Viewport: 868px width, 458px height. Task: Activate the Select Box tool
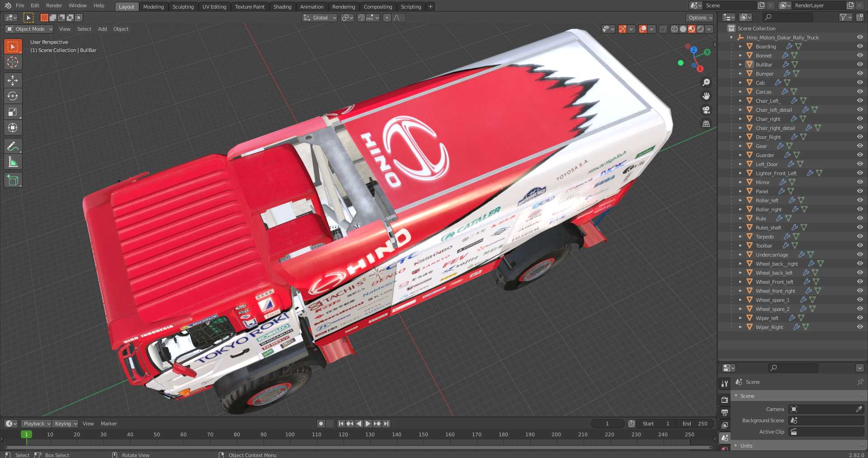coord(13,46)
